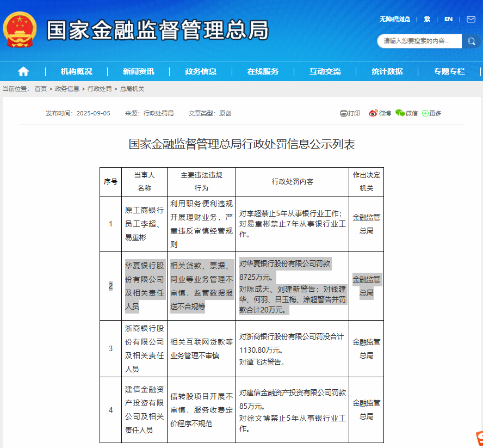Open 互动交流 menu
This screenshot has width=483, height=448.
tap(325, 71)
